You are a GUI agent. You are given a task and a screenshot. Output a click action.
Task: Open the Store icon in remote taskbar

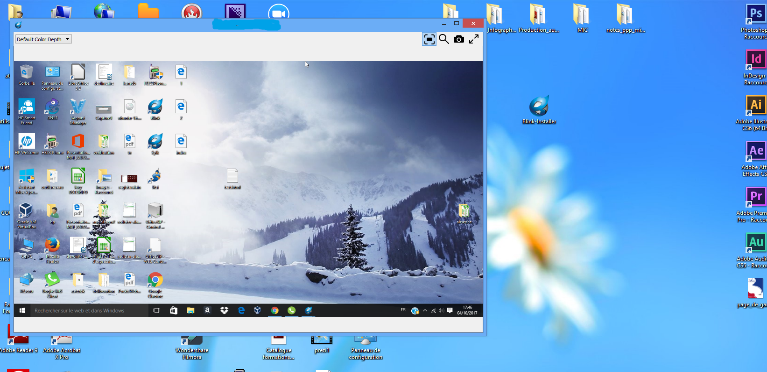click(x=173, y=310)
